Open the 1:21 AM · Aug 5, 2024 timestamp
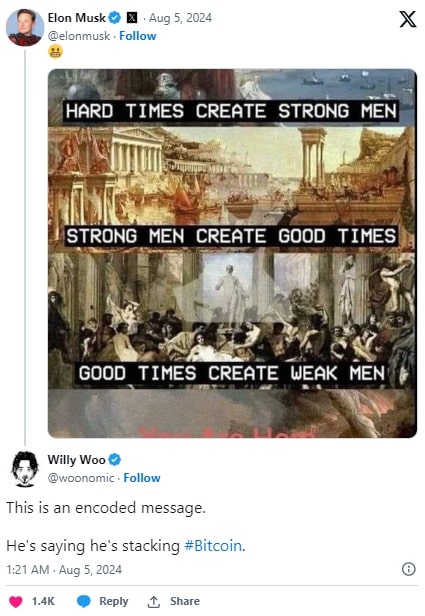This screenshot has width=425, height=616. point(64,570)
